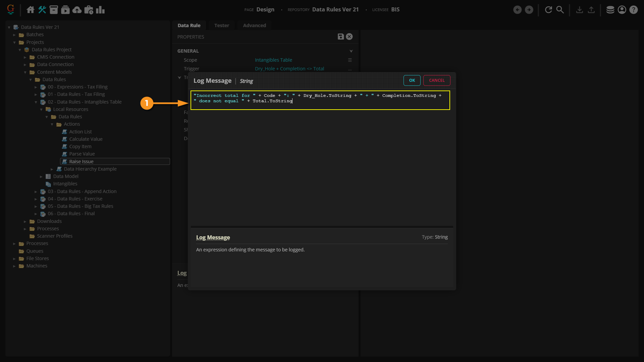
Task: Click the database repository icon
Action: [610, 10]
